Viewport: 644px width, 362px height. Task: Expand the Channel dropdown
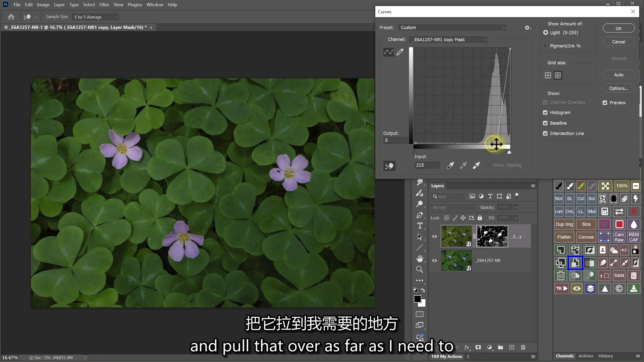448,40
